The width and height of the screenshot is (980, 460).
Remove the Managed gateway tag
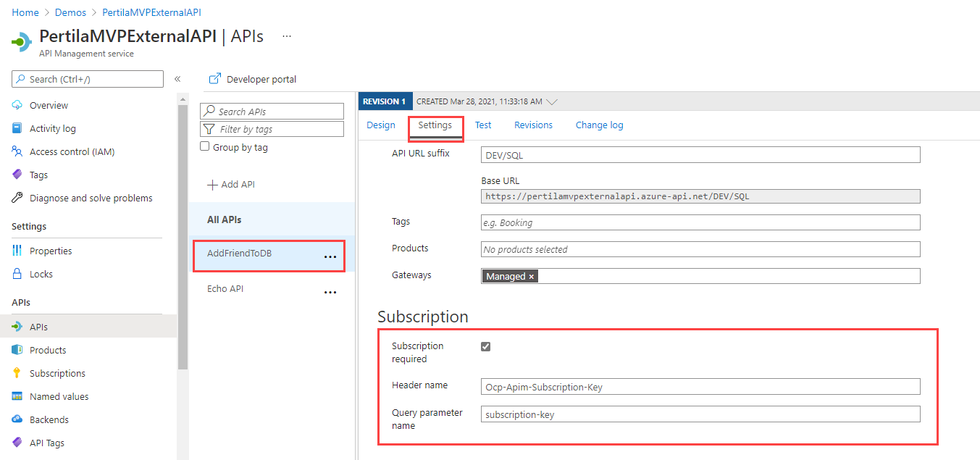pos(531,277)
